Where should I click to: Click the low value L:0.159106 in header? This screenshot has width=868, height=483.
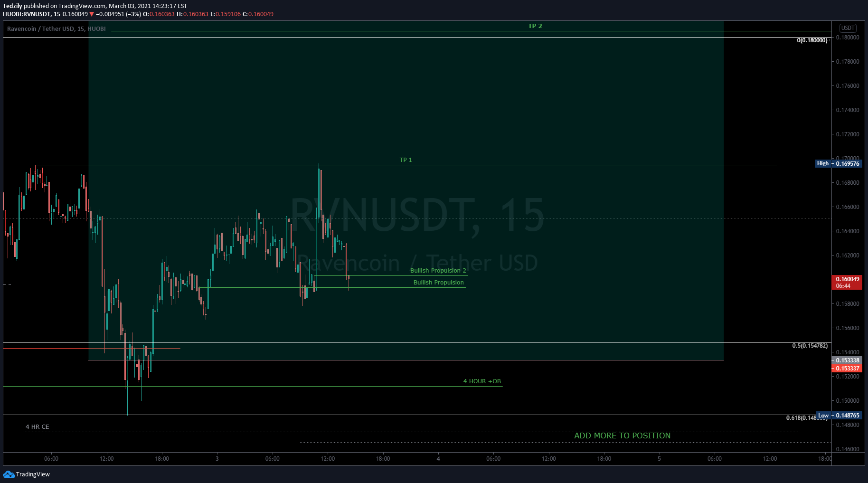point(226,14)
